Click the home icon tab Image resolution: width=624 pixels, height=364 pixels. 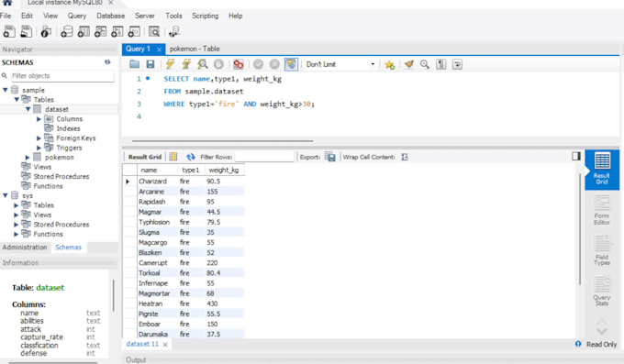point(7,3)
